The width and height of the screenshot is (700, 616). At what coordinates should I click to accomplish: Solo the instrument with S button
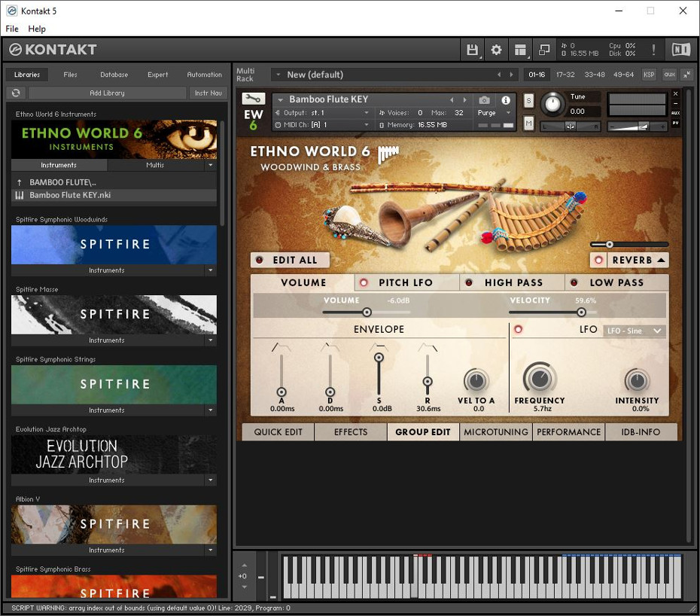click(x=528, y=100)
